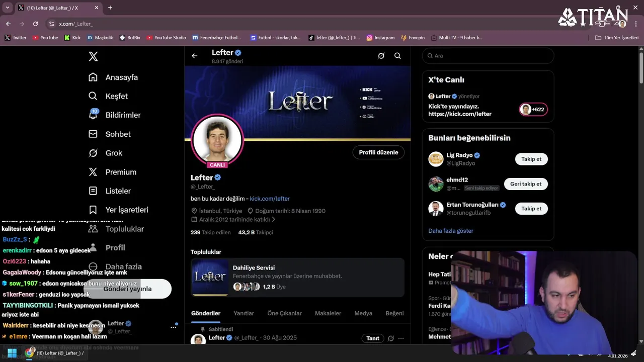Expand Aralık 2012 join date chevron
Image resolution: width=644 pixels, height=362 pixels.
pyautogui.click(x=274, y=220)
